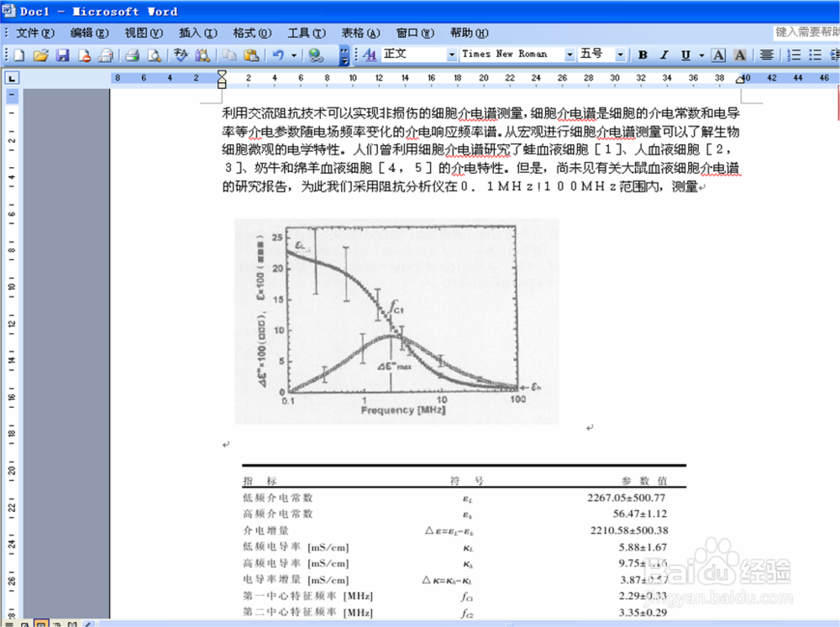Click the character shading A swatch
This screenshot has width=840, height=627.
point(738,55)
